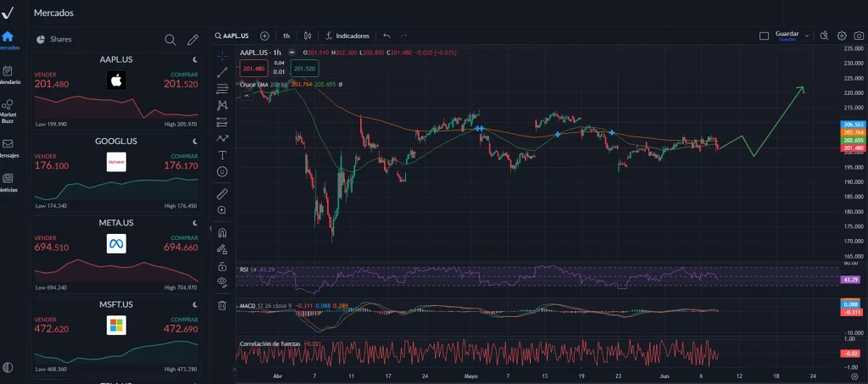Open the Mensajes section

point(8,148)
